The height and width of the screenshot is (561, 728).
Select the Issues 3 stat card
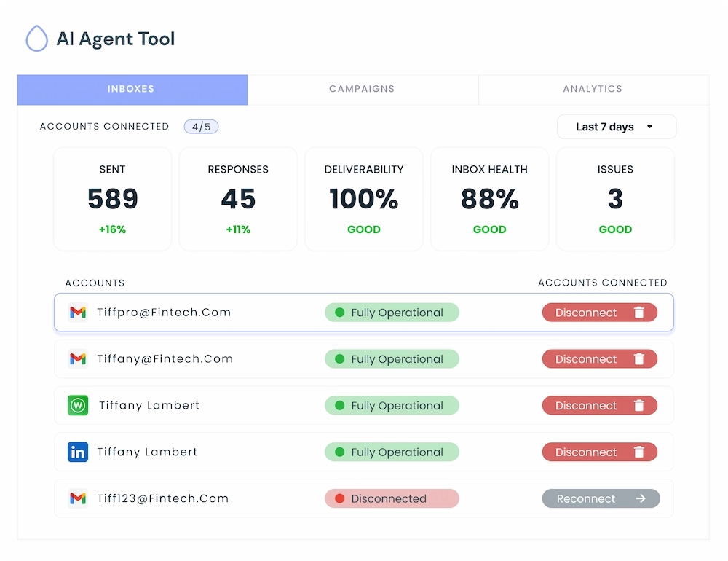616,199
